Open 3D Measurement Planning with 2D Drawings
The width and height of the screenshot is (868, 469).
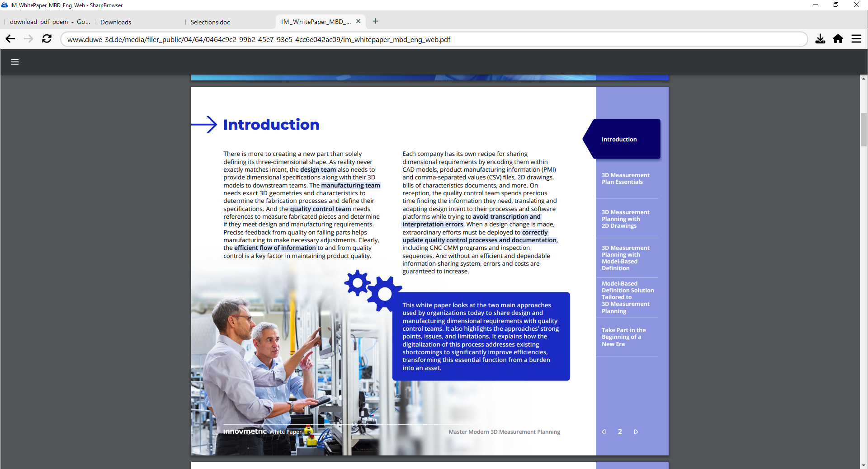tap(625, 219)
